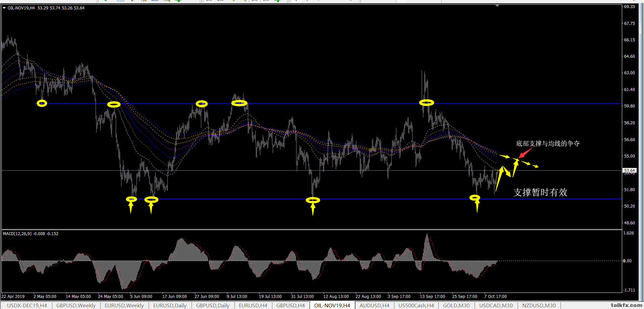Open the GBPUSD,Weekly chart tab
Screen dimensions: 644x309
click(76, 305)
